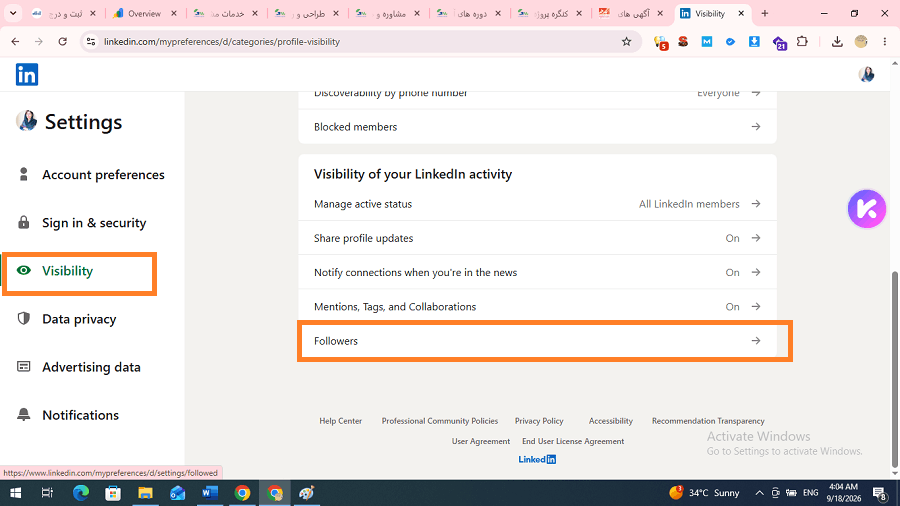Open Chrome three-dot menu
Viewport: 900px width, 506px height.
[x=885, y=41]
